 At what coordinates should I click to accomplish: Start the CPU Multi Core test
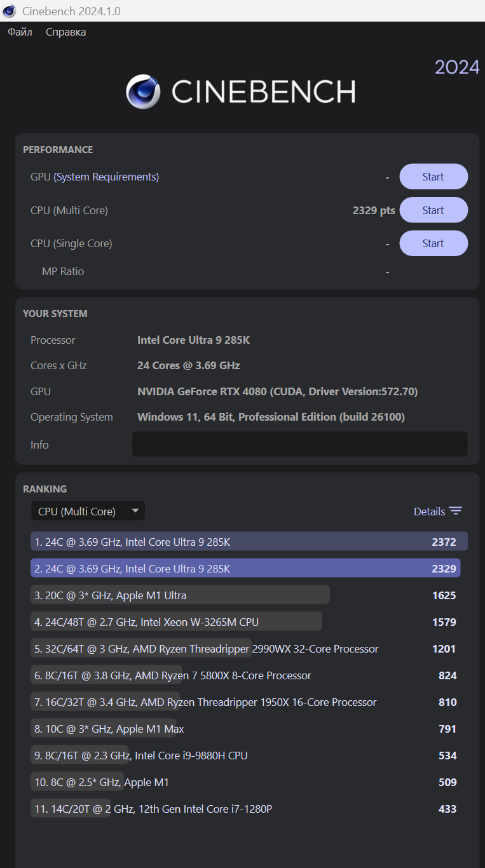[433, 210]
